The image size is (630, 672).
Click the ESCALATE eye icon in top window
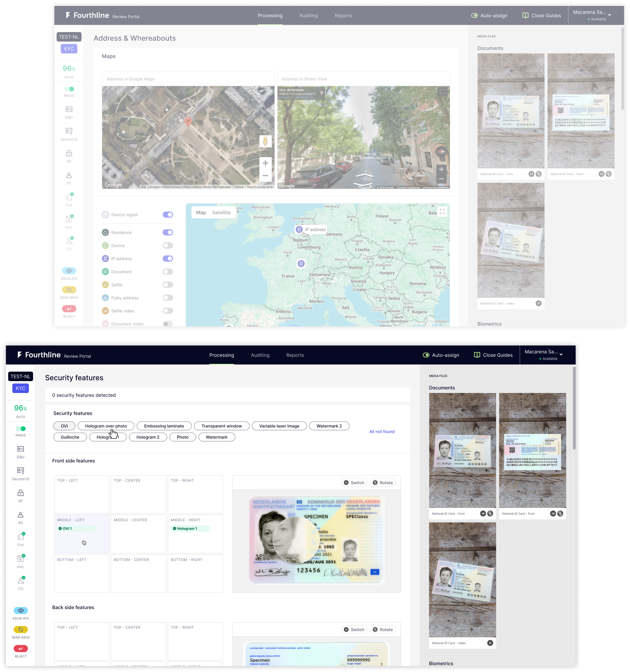pos(69,271)
